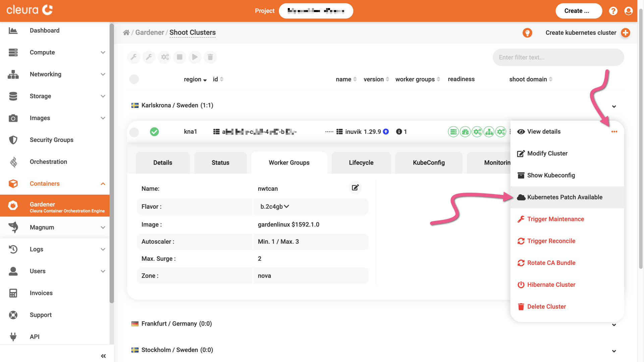
Task: Switch to the Lifecycle tab
Action: pyautogui.click(x=361, y=163)
